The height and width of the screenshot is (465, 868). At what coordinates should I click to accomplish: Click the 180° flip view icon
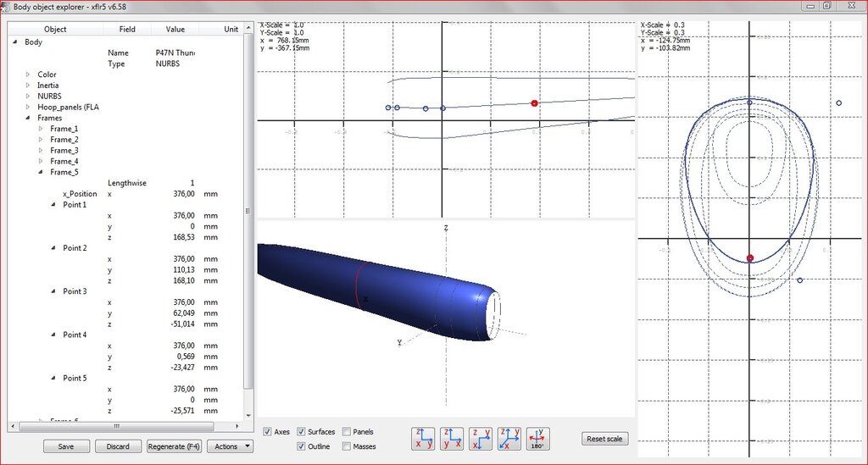coord(538,439)
